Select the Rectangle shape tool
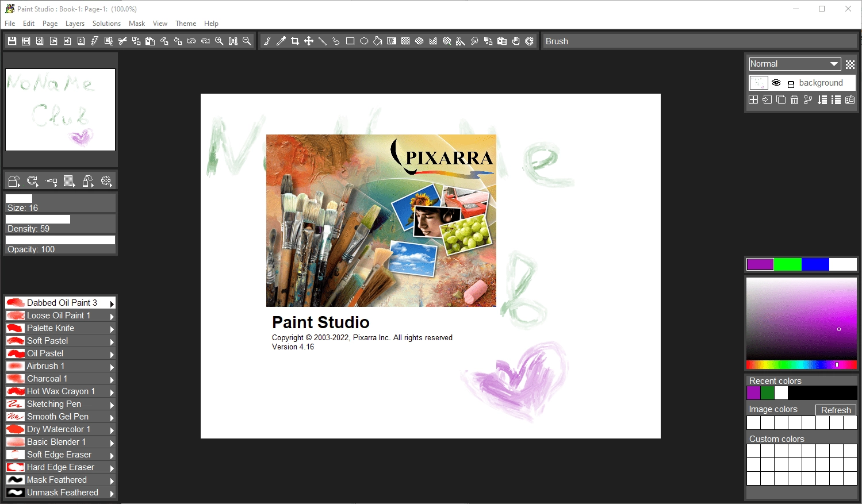 [350, 41]
